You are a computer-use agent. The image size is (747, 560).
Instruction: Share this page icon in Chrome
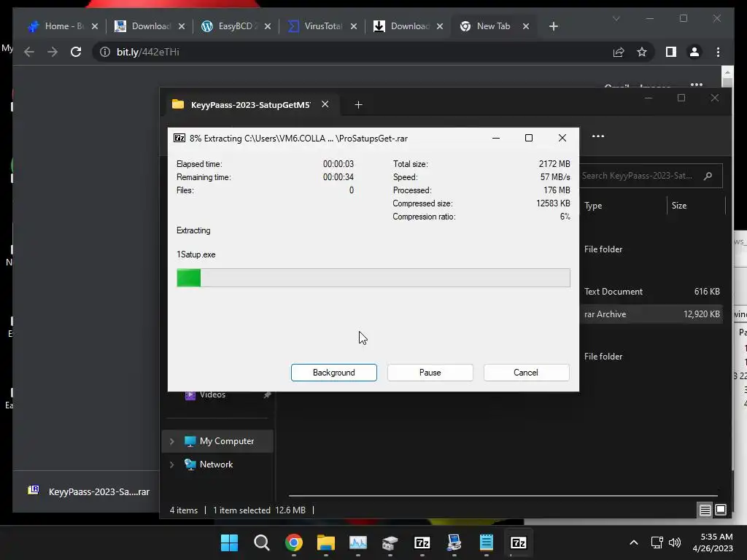tap(619, 52)
